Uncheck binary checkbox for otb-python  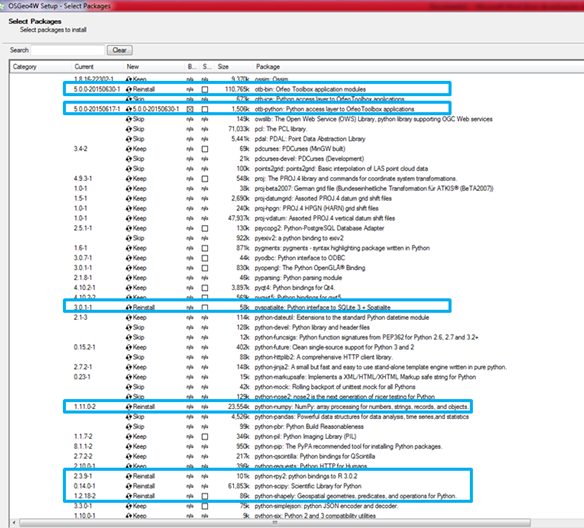click(190, 109)
